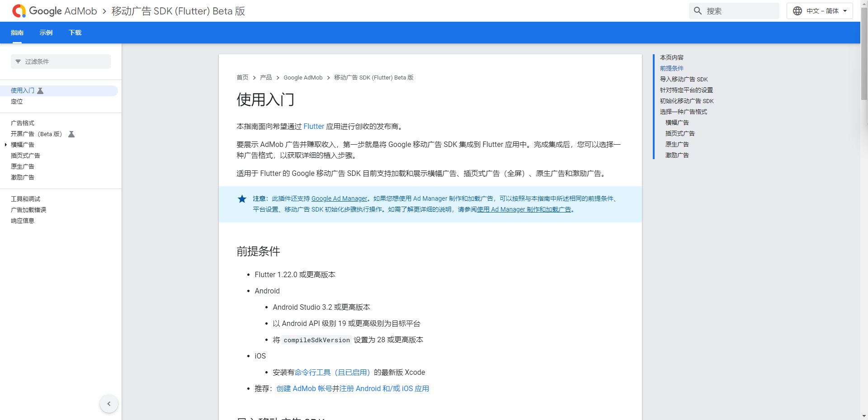This screenshot has height=420, width=868.
Task: Click 首页 in the breadcrumb
Action: (x=242, y=77)
